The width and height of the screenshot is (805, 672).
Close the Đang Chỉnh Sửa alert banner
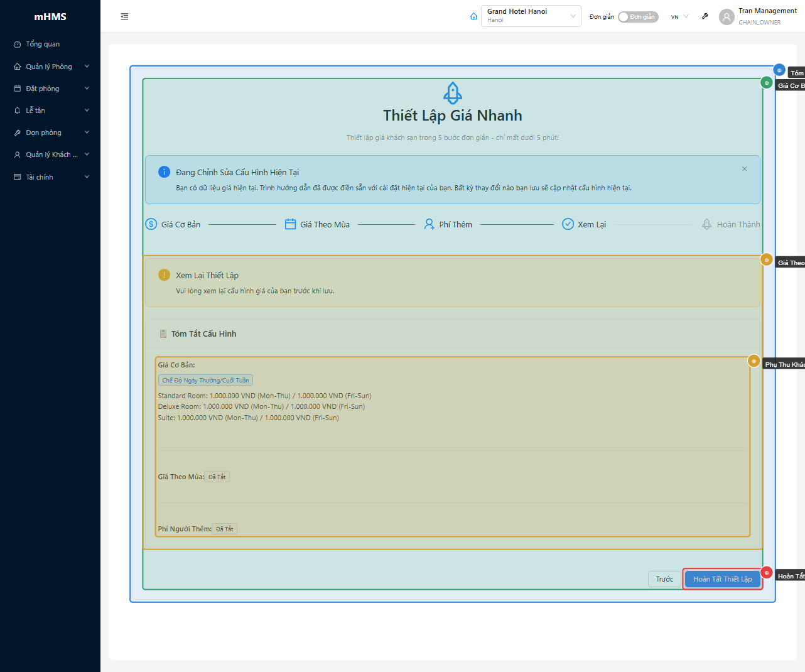point(744,169)
